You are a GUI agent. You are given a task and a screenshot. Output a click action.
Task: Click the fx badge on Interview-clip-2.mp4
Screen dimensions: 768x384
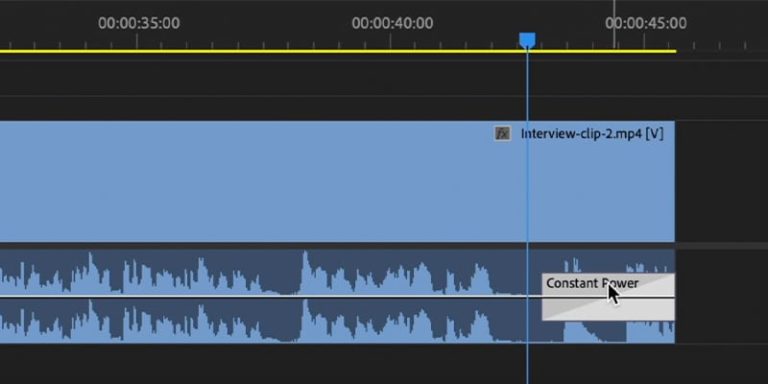pyautogui.click(x=503, y=133)
